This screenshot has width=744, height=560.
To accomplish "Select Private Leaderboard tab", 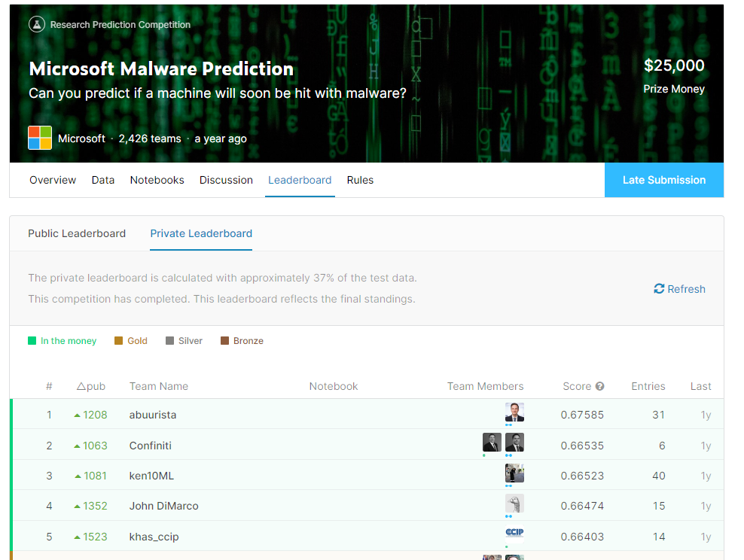I will click(201, 233).
